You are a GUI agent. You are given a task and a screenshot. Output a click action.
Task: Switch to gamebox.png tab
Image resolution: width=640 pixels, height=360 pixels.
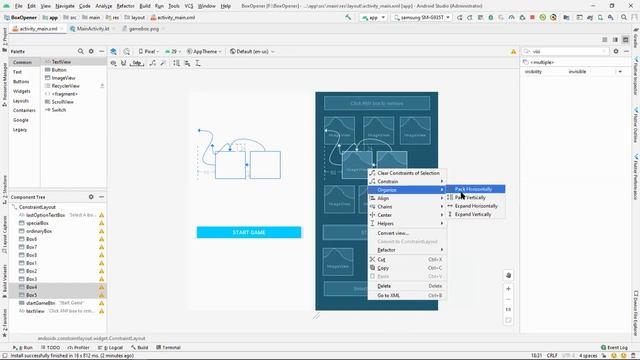coord(143,29)
